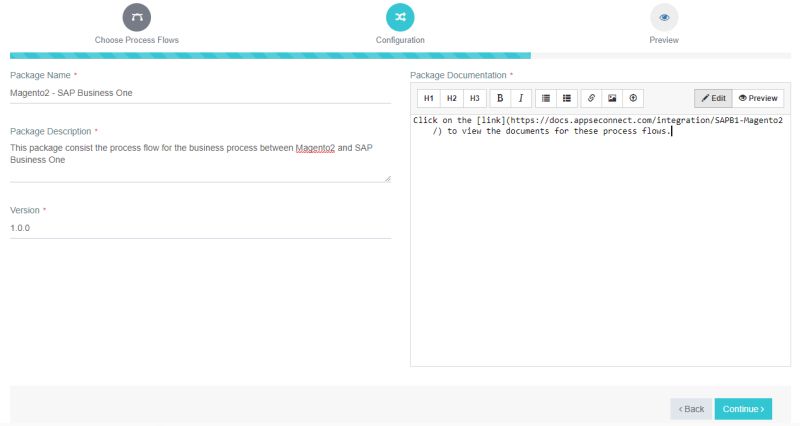Apply H3 heading in documentation editor
Screen dimensions: 800x426
[474, 98]
